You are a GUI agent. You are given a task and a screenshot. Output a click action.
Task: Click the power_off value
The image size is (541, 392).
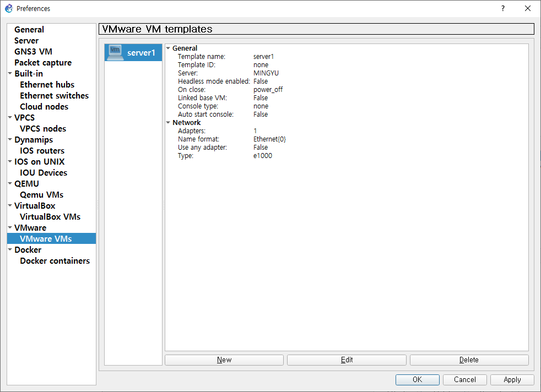click(x=268, y=90)
